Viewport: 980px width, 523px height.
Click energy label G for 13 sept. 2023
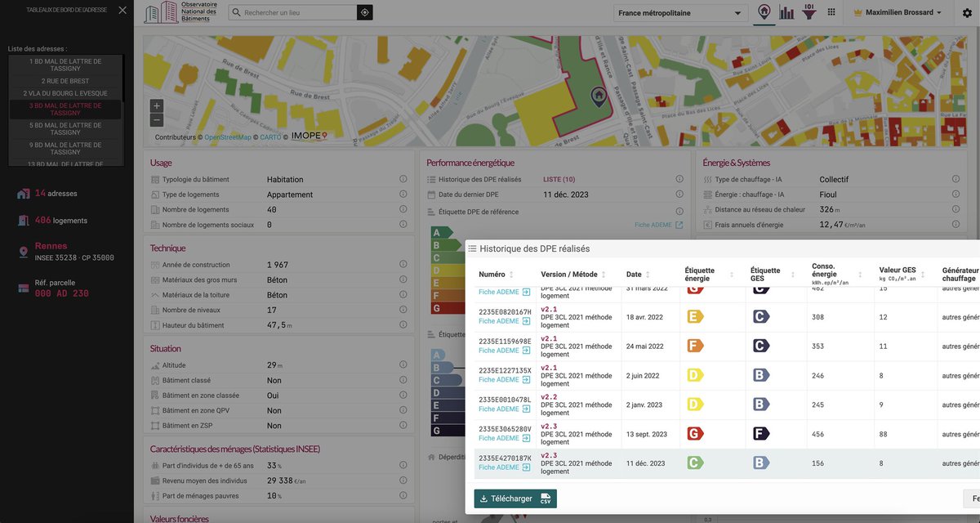pos(695,433)
